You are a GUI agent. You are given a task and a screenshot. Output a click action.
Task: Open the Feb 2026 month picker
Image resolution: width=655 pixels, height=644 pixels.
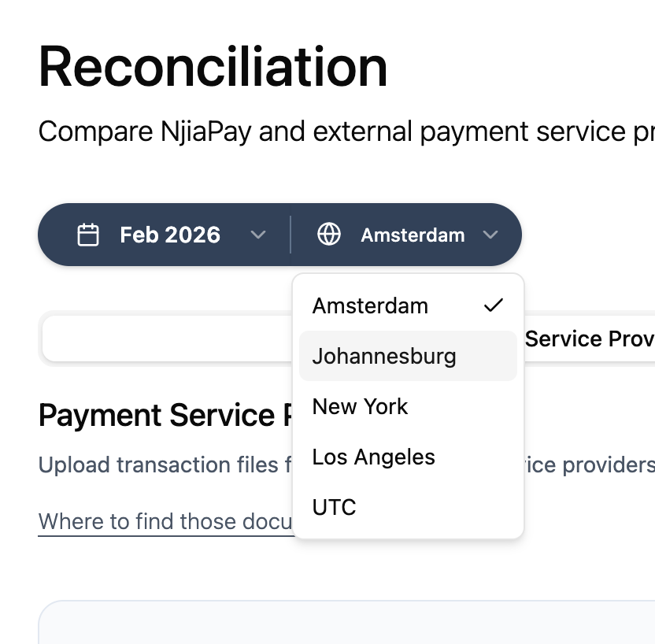pos(169,234)
